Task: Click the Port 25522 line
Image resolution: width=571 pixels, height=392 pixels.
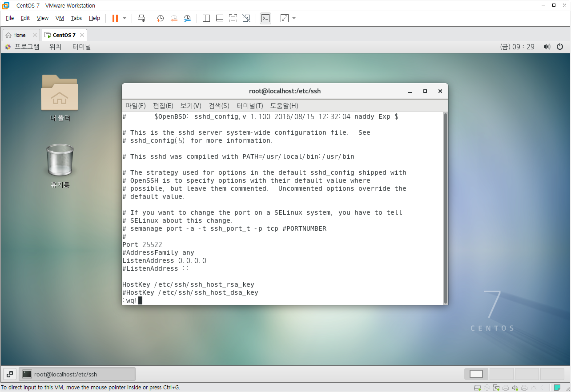Action: (x=142, y=244)
